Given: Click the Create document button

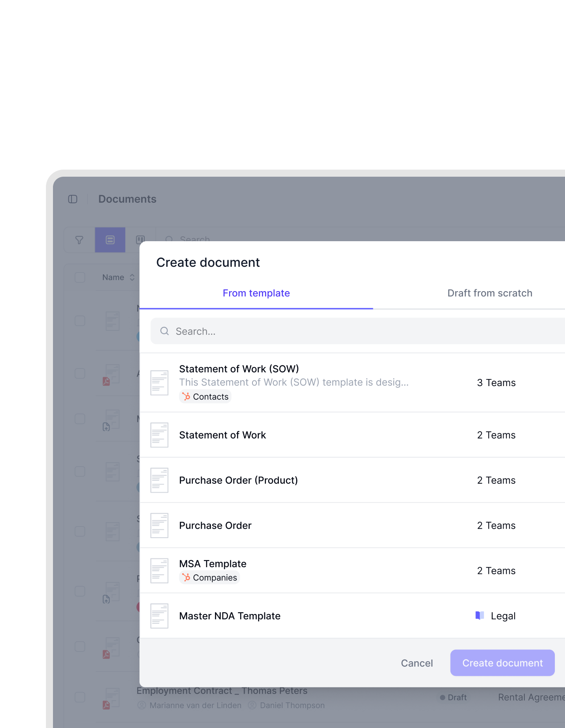Looking at the screenshot, I should tap(503, 663).
